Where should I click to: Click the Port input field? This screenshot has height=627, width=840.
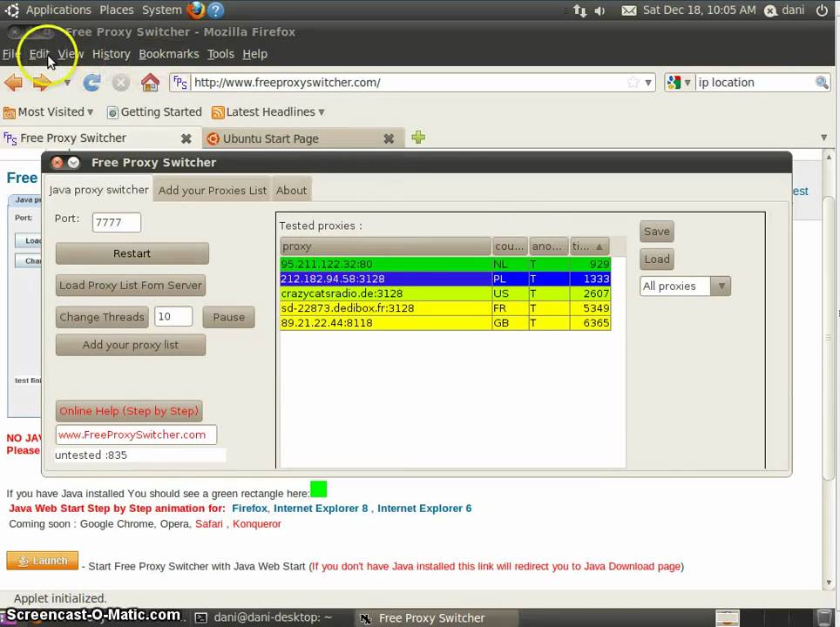(x=116, y=222)
